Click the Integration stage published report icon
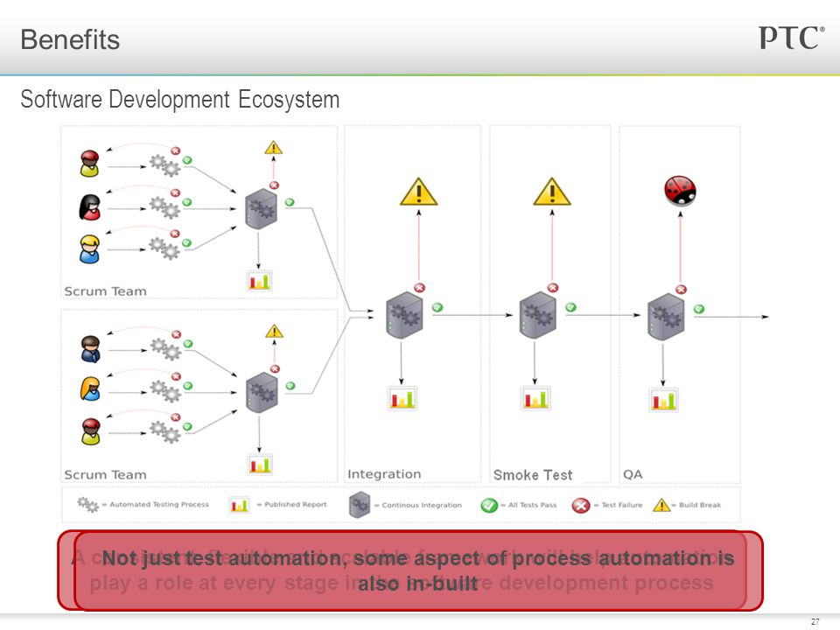Viewport: 840px width, 630px height. pyautogui.click(x=402, y=399)
